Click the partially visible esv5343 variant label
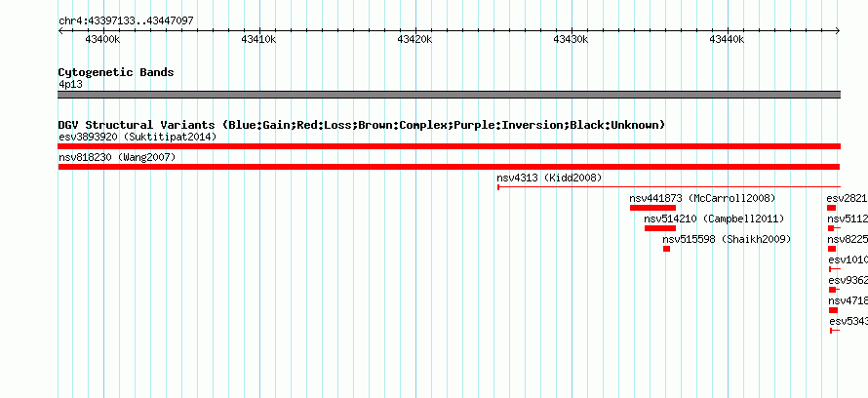Screen dimensions: 868x398 pyautogui.click(x=848, y=322)
